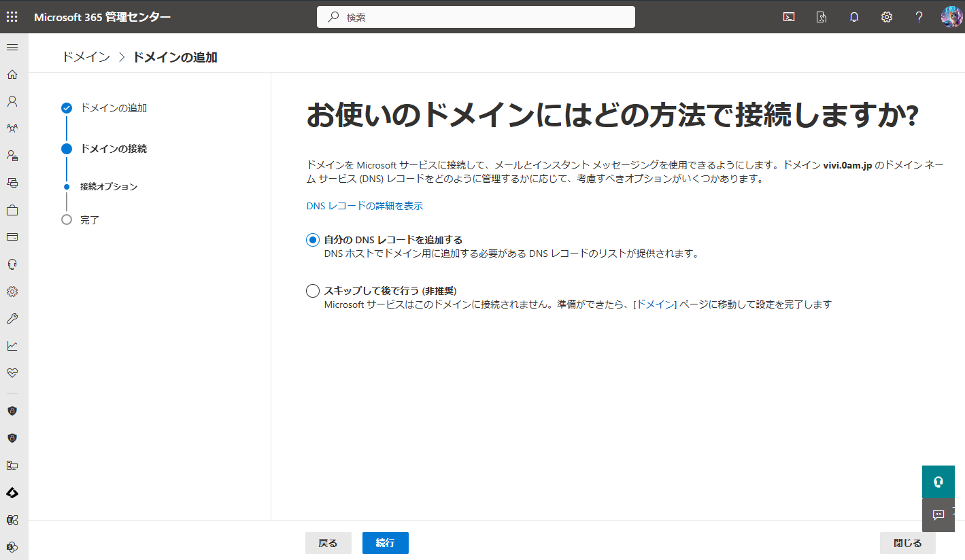Open Marketplace shopping bag icon
The height and width of the screenshot is (560, 965).
point(12,210)
